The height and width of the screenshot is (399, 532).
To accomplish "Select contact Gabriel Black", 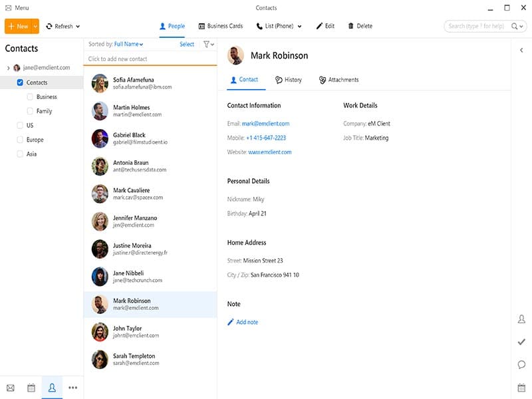I will [x=150, y=138].
